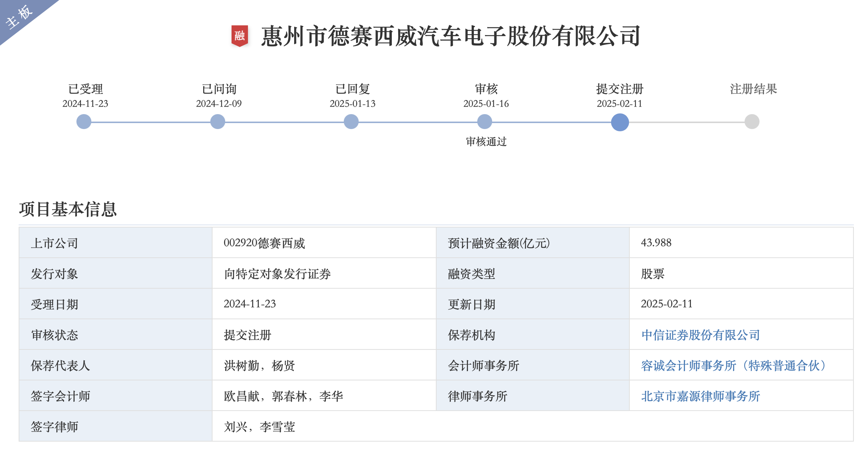
Task: Click the 提交注册 stage label in timeline
Action: point(620,89)
